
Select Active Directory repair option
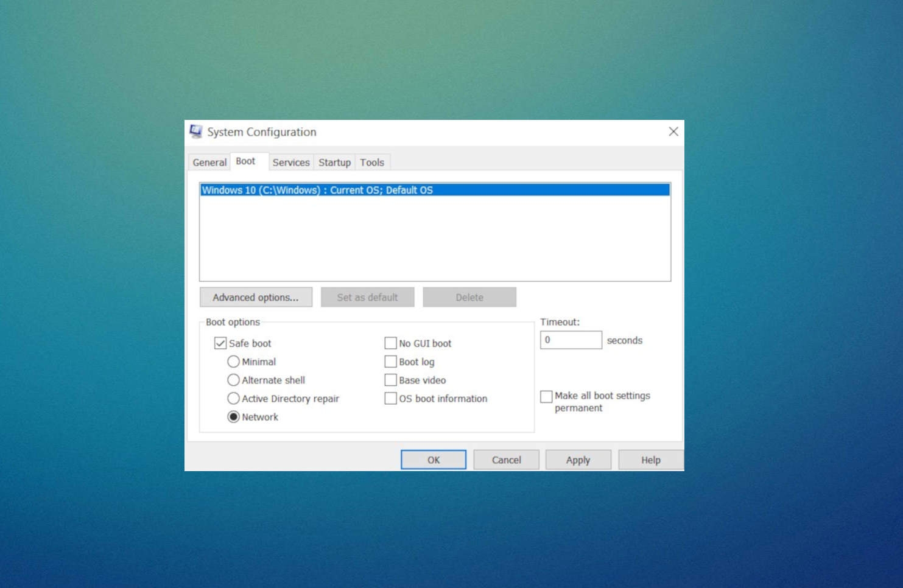(233, 399)
